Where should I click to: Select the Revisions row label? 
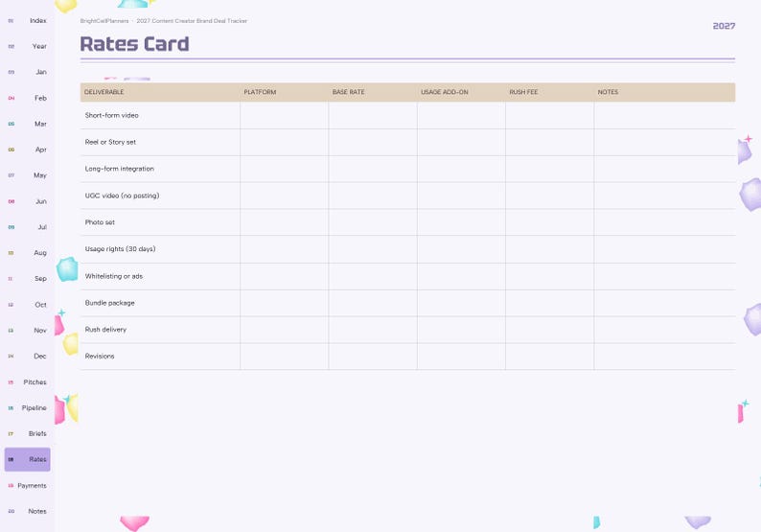100,357
